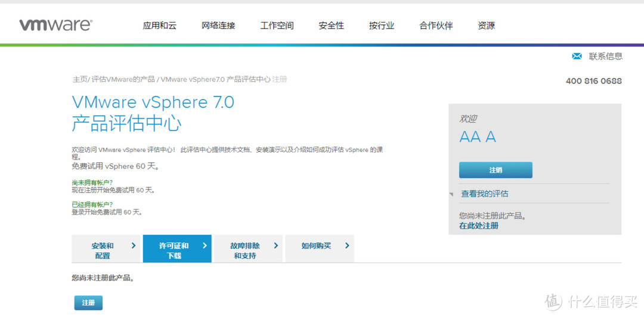The width and height of the screenshot is (644, 317).
Task: Click the 注册 breadcrumb text
Action: pos(279,79)
